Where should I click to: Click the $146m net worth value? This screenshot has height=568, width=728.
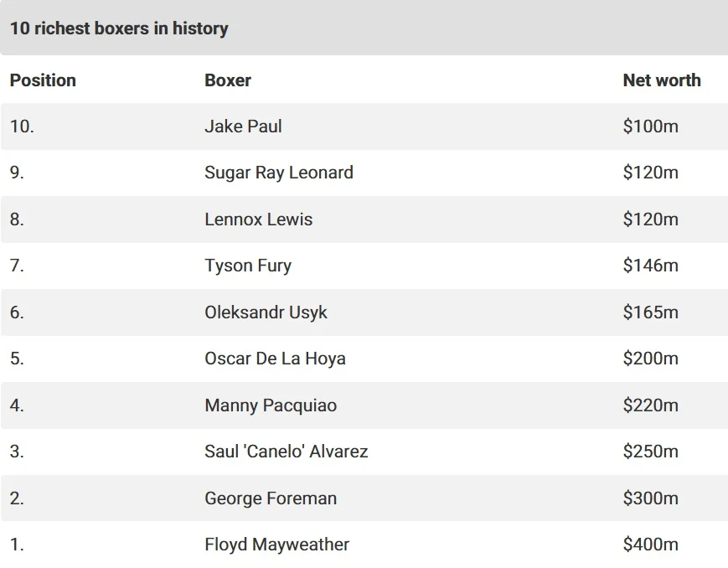(x=650, y=266)
